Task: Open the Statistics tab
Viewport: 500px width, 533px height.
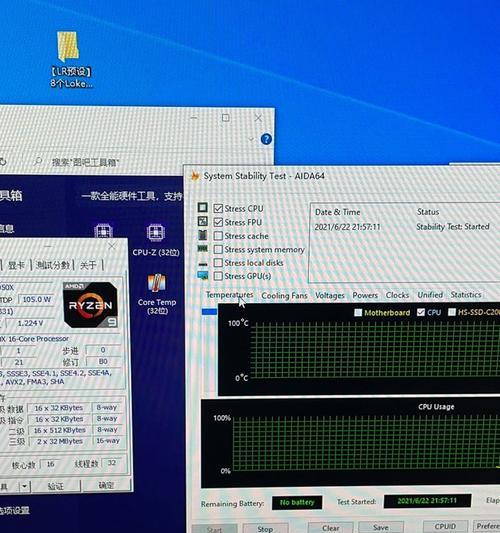Action: (466, 295)
